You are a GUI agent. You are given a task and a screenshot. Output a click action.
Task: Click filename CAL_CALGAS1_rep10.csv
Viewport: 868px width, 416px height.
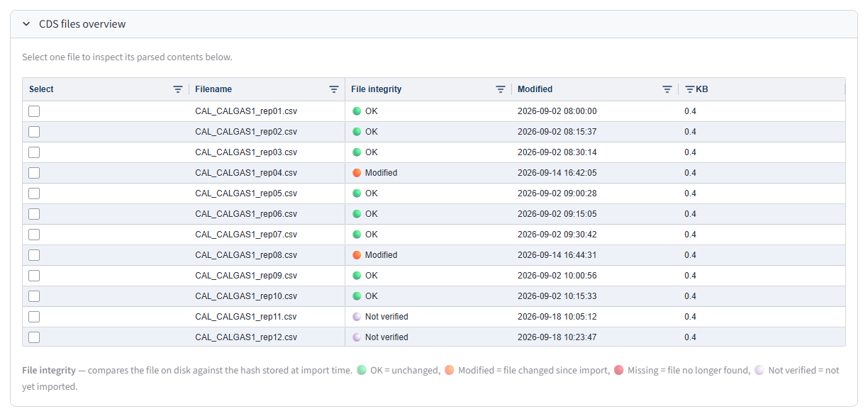click(246, 296)
